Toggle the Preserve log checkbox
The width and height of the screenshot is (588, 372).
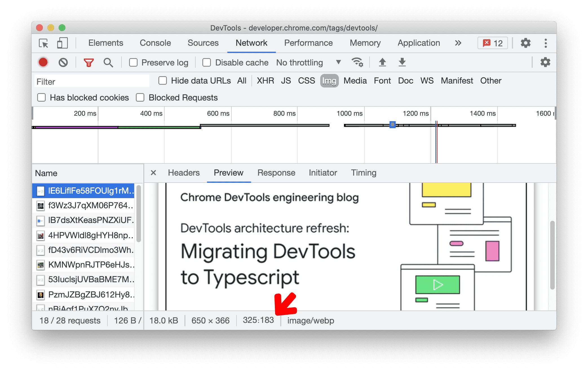(133, 62)
